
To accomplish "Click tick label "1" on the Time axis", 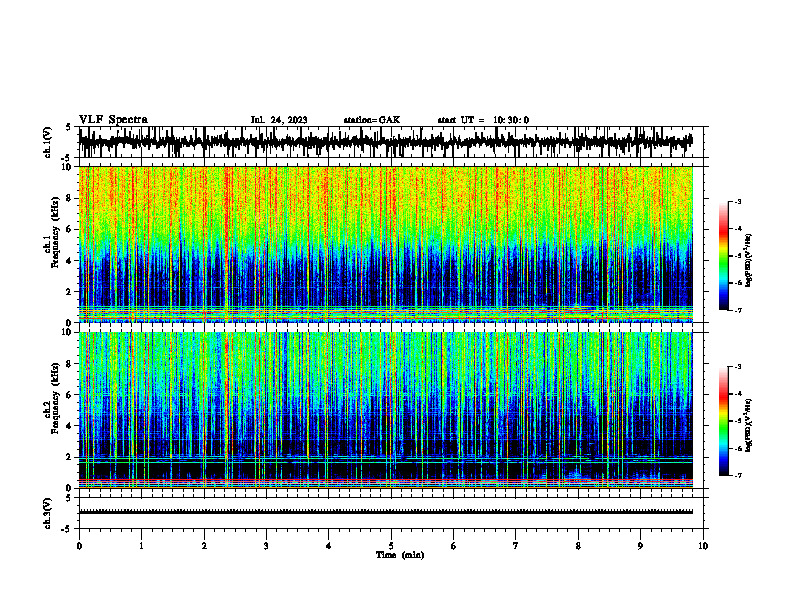I will click(x=141, y=546).
